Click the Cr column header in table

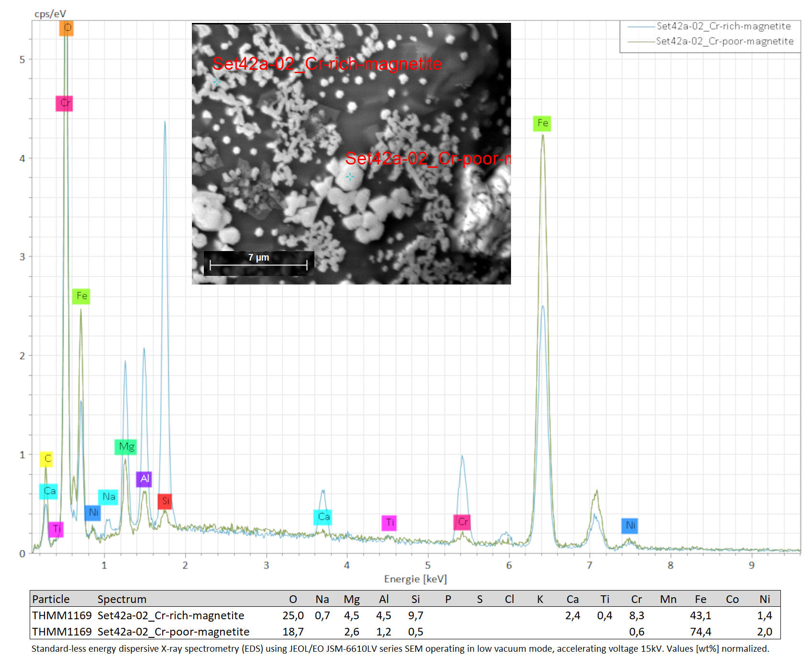click(636, 599)
